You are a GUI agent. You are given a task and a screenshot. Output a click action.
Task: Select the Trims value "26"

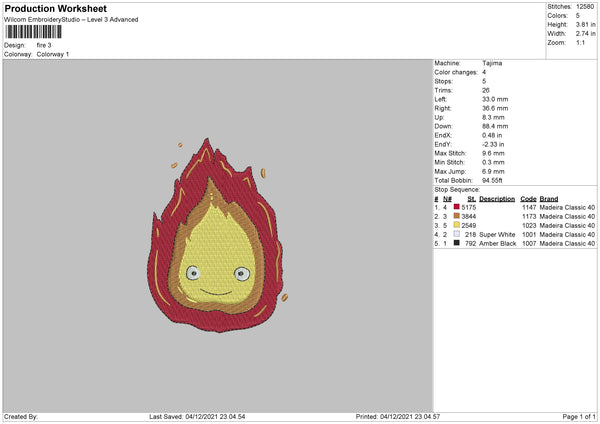(x=486, y=90)
